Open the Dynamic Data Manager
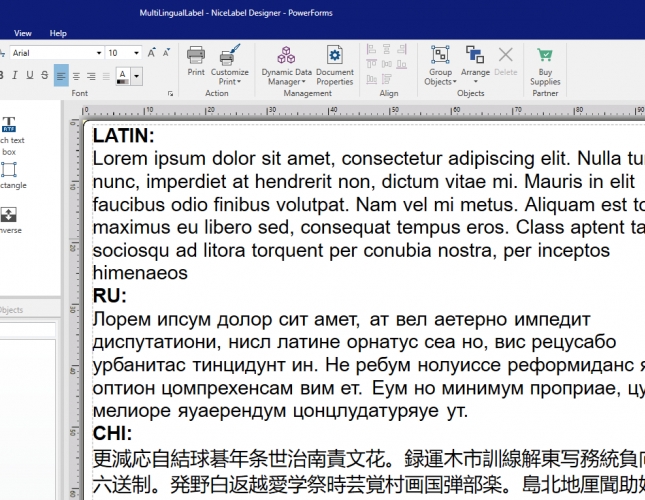The image size is (645, 500). coord(286,62)
